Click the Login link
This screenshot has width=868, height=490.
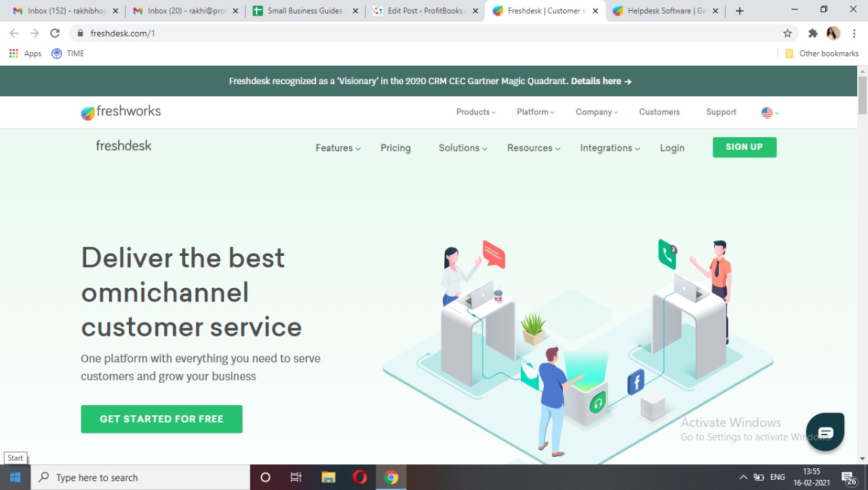pos(672,148)
